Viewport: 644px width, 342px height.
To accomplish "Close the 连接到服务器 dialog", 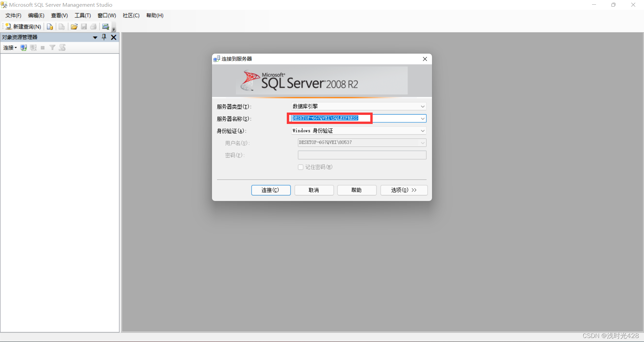I will 425,59.
